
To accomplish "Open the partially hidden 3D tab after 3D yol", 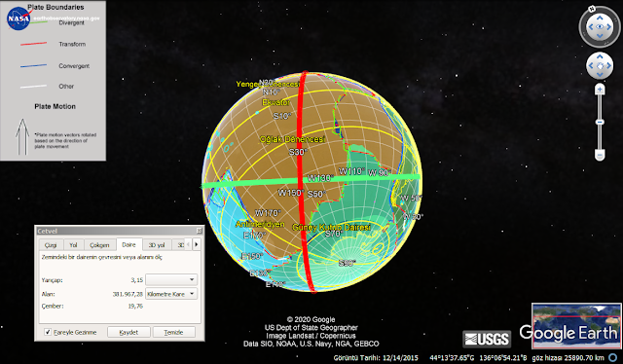I will [x=180, y=245].
